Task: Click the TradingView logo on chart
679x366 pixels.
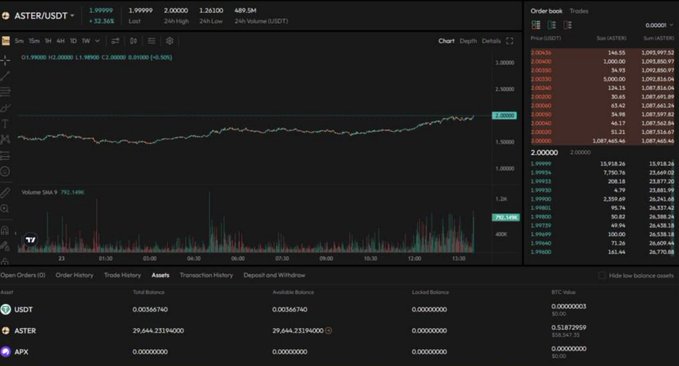Action: 30,240
